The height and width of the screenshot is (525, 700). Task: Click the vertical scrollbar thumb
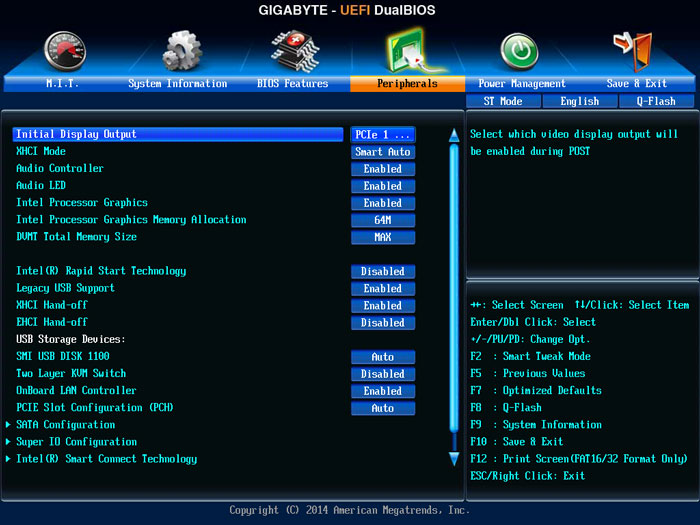(x=454, y=288)
